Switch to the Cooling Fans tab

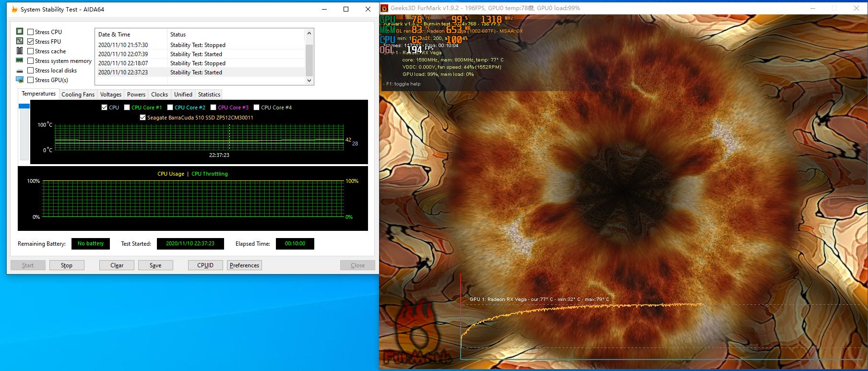click(78, 95)
